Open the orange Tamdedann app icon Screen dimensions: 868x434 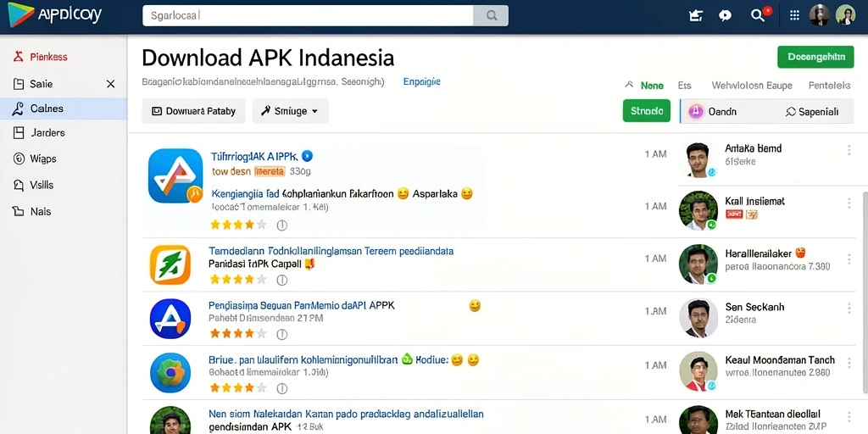170,264
